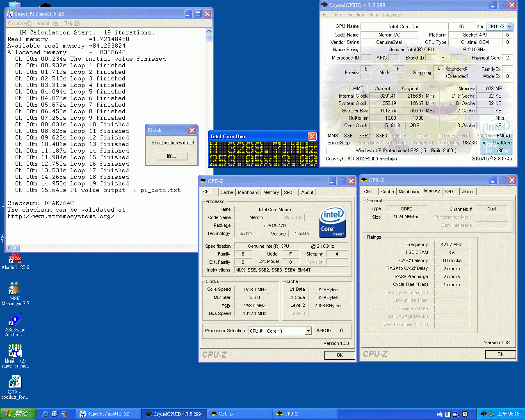Screen dimensions: 525x420
Task: Select Memory tab in CPU-Z Processor window
Action: point(271,192)
